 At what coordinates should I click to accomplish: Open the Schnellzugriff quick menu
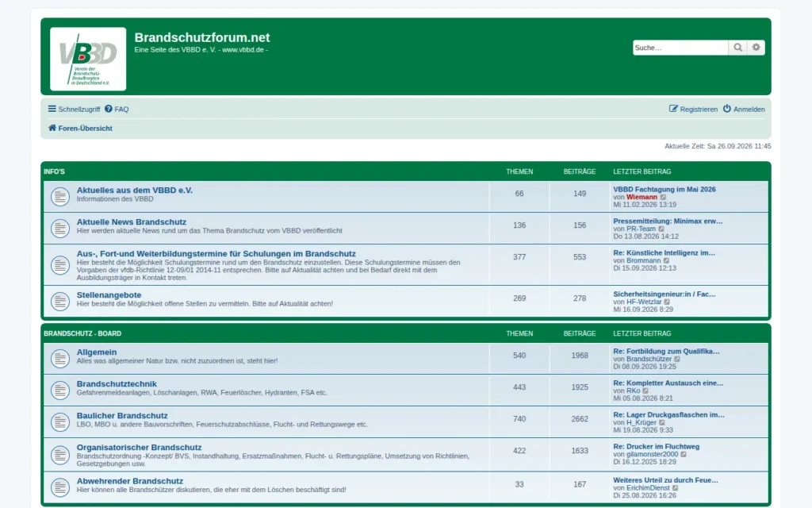[x=74, y=110]
